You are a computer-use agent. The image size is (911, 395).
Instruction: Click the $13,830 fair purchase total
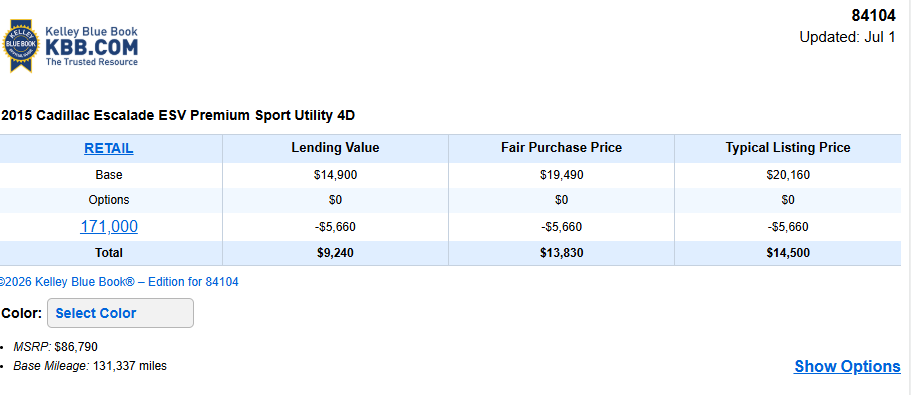561,253
